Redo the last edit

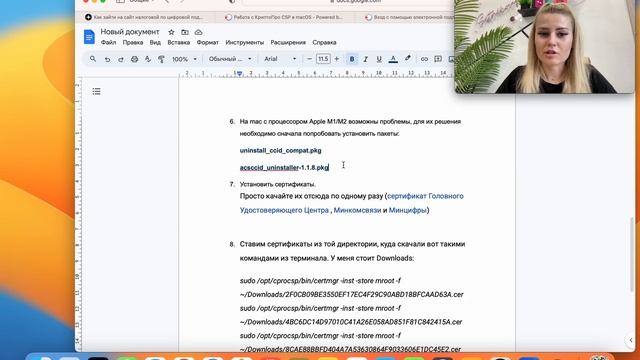[x=121, y=59]
